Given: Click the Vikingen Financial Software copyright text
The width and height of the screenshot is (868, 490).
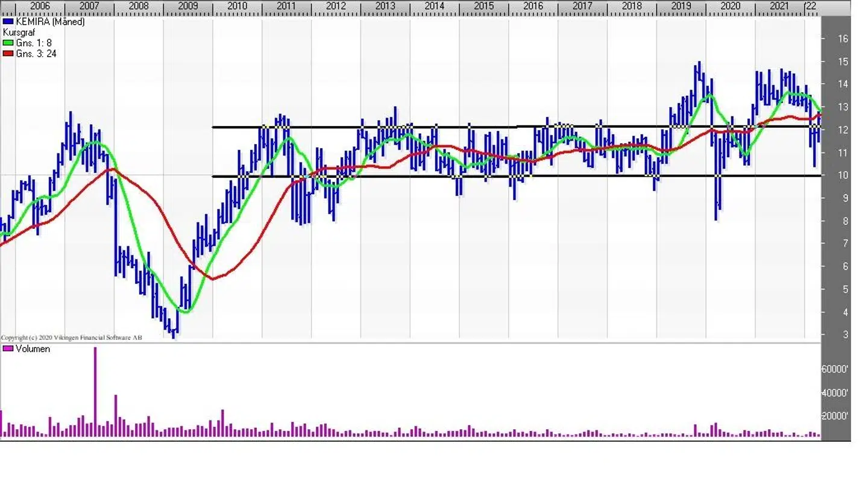Looking at the screenshot, I should point(71,338).
